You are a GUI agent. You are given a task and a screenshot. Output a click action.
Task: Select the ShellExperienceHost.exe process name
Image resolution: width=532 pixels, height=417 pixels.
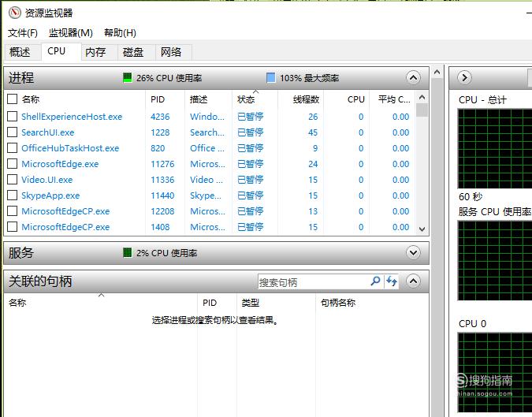[72, 117]
